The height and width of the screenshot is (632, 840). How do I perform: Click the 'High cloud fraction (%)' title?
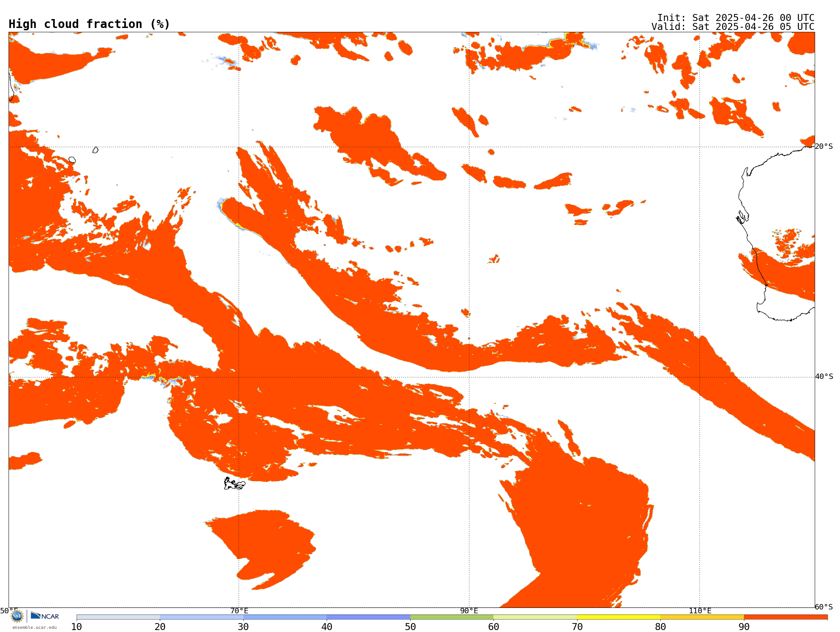tap(89, 24)
